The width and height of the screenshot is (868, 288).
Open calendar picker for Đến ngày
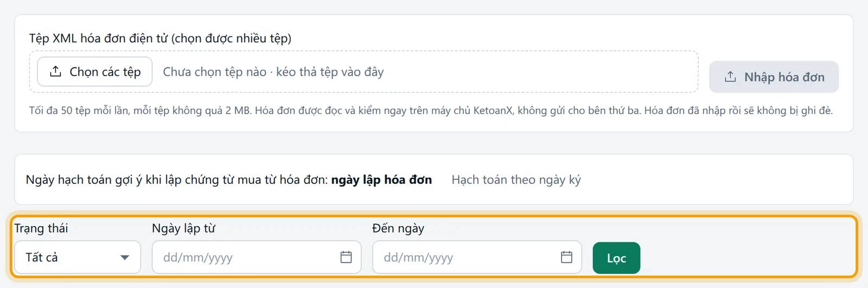pos(566,257)
